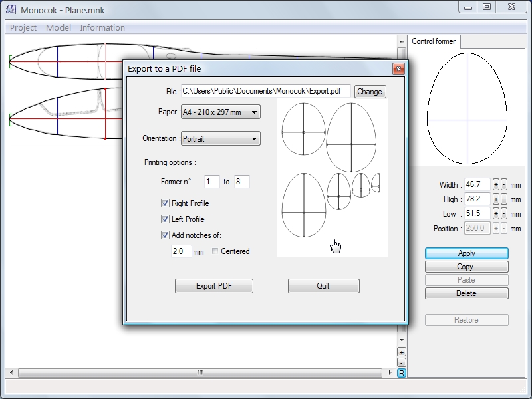The height and width of the screenshot is (399, 532).
Task: Select the Control former tab
Action: (x=434, y=41)
